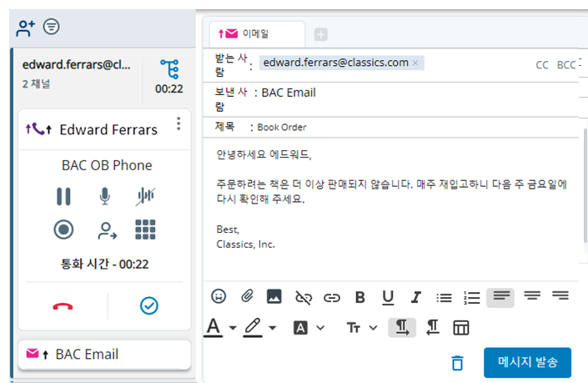Toggle the audio masking waveform icon
This screenshot has height=383, width=588.
(145, 196)
